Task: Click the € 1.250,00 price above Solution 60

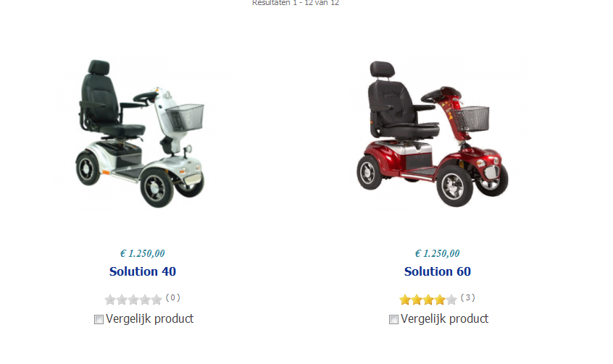Action: [437, 253]
